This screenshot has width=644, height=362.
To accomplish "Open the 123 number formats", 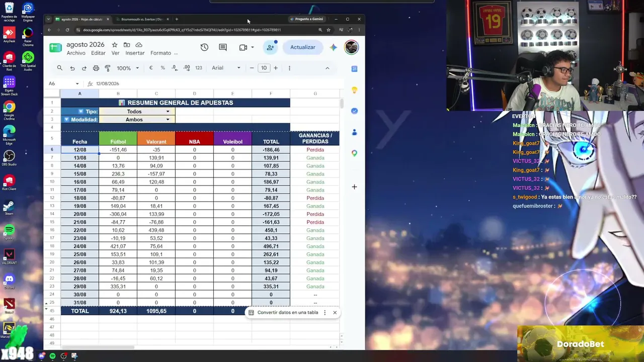I will [x=199, y=68].
